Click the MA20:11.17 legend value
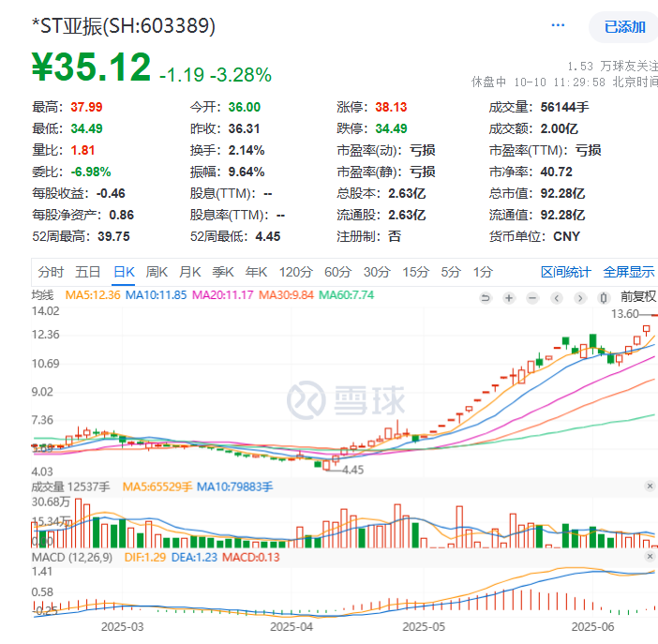Image resolution: width=658 pixels, height=644 pixels. pos(222,295)
